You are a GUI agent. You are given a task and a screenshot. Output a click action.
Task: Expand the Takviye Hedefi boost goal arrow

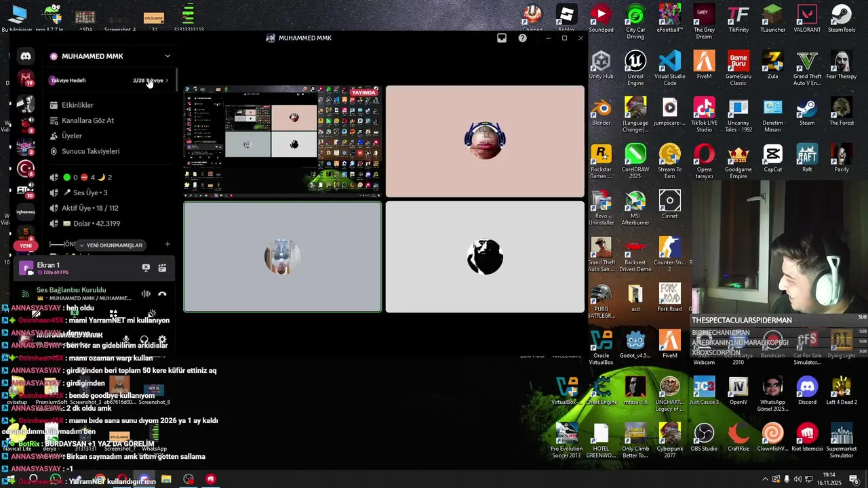tap(167, 81)
